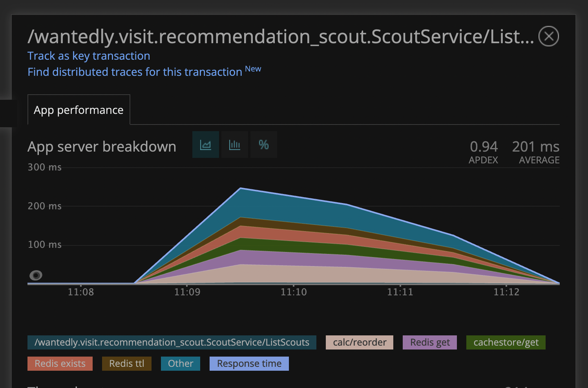This screenshot has width=588, height=388.
Task: Click the transaction name title
Action: (x=281, y=36)
